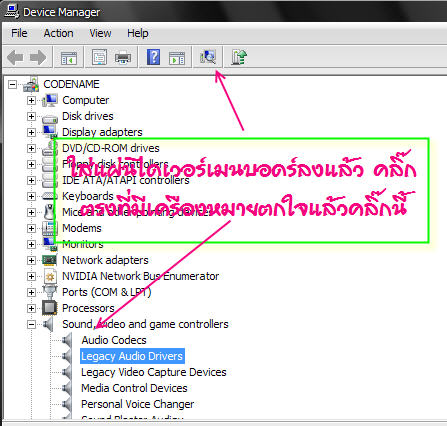Click the Forward arrow toolbar button

click(x=38, y=58)
